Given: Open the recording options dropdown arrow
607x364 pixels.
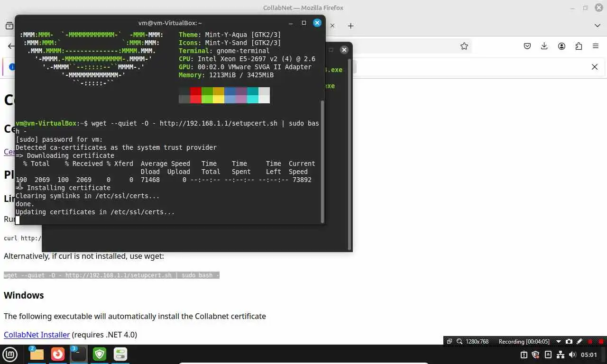Looking at the screenshot, I should [558, 341].
